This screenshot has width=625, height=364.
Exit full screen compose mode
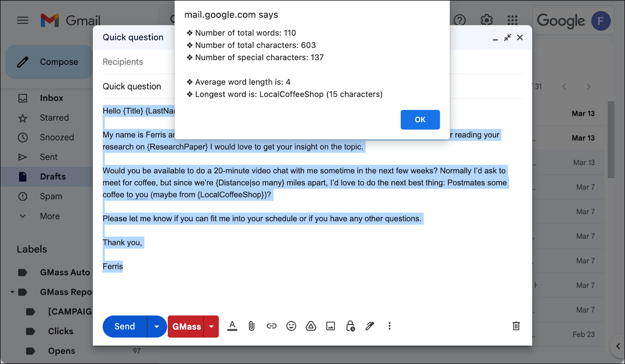pos(507,37)
